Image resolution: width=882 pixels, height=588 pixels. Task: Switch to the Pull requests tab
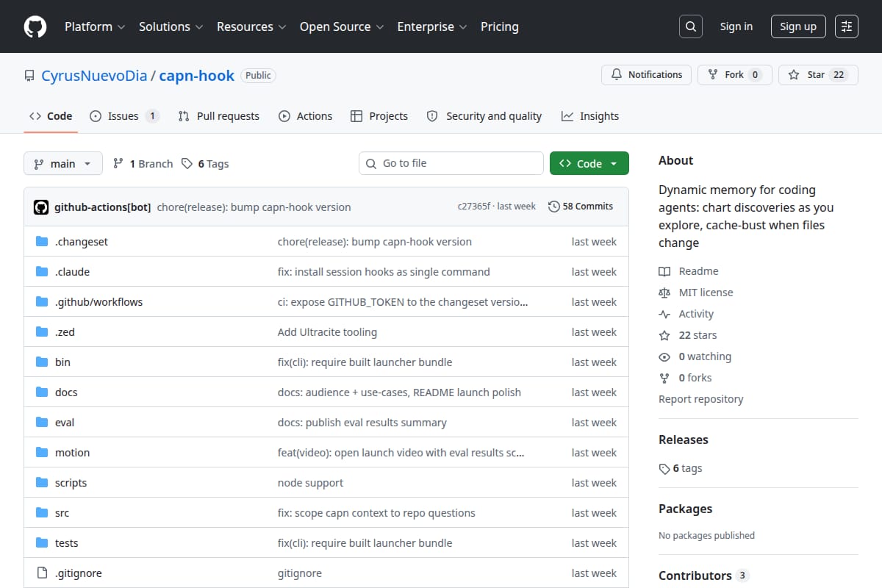point(219,116)
